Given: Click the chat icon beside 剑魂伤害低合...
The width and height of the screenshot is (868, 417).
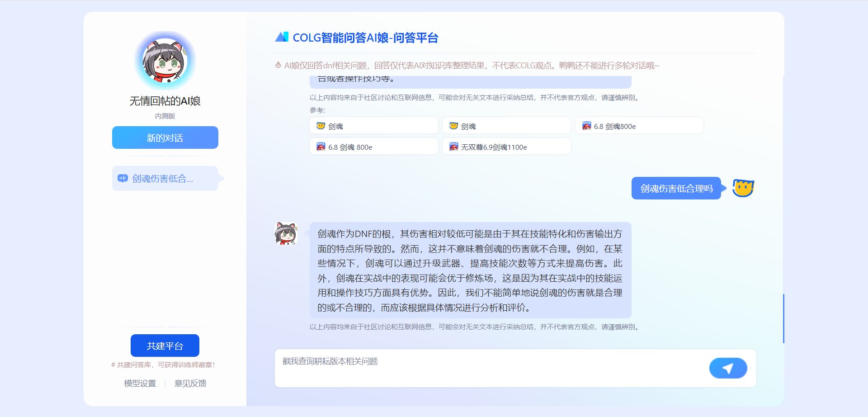Looking at the screenshot, I should coord(123,179).
